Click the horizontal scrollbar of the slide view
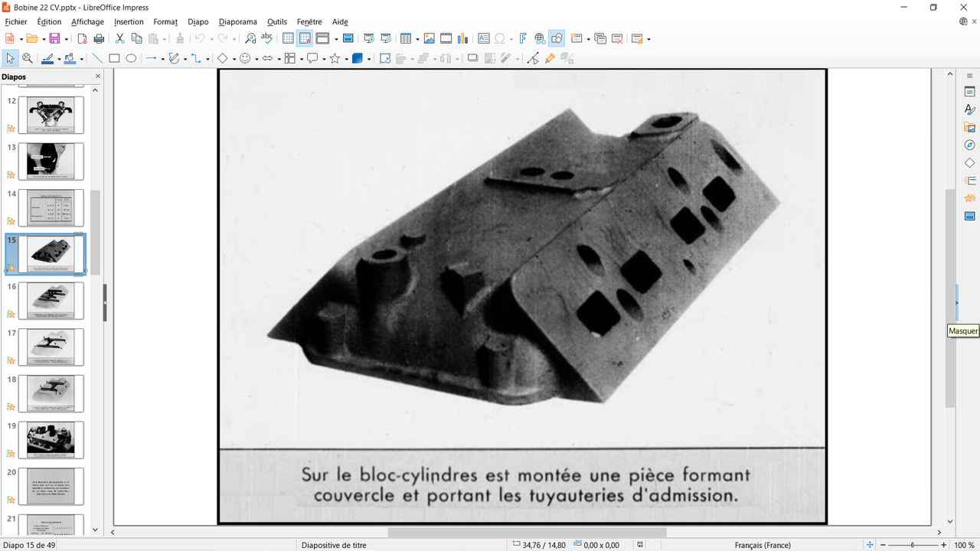 [x=527, y=532]
